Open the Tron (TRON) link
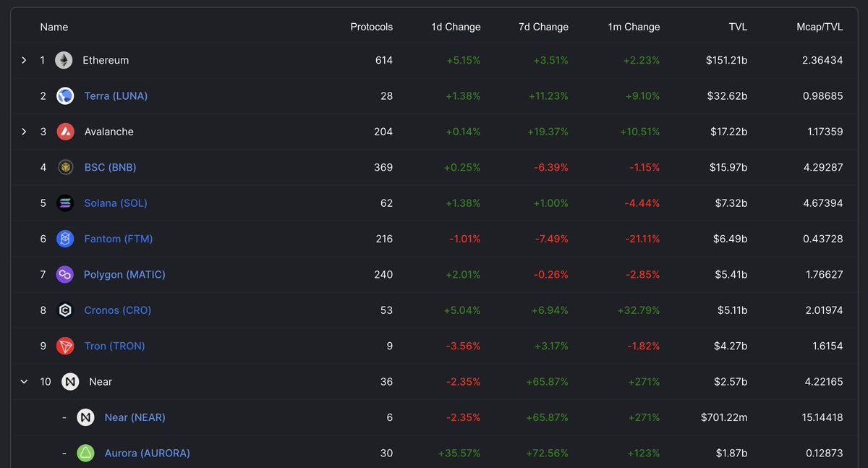 (x=114, y=346)
